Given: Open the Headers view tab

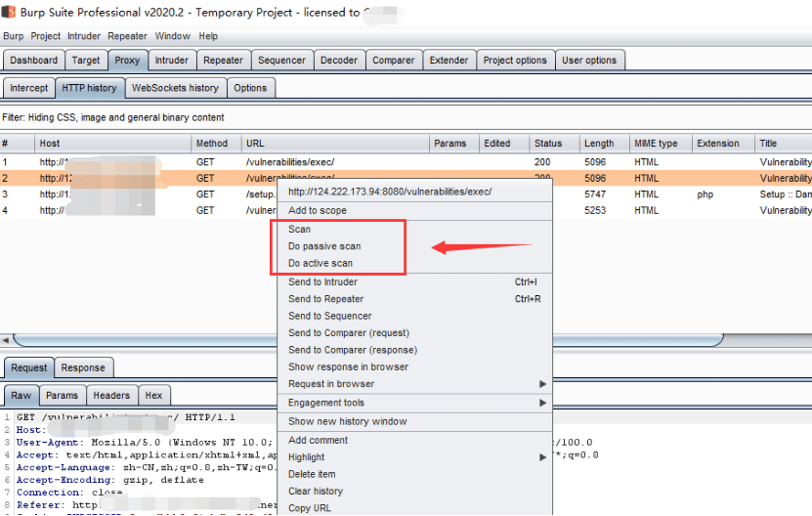Looking at the screenshot, I should pyautogui.click(x=111, y=395).
